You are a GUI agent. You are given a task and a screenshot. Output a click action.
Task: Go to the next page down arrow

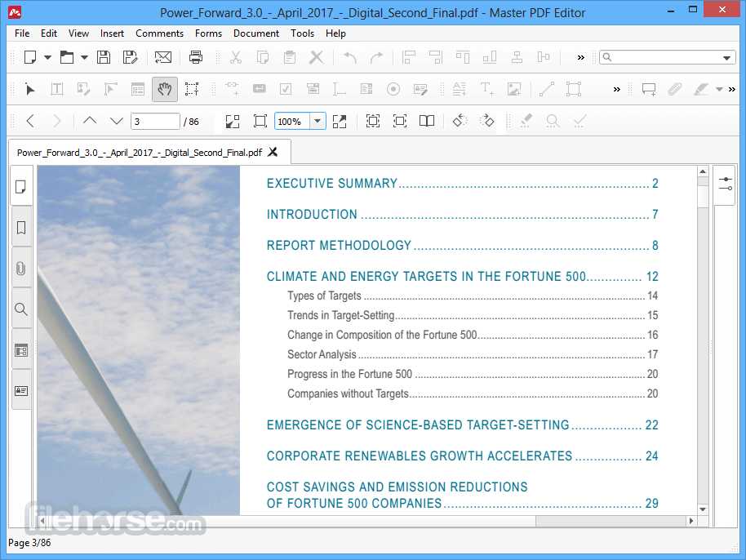pos(116,121)
